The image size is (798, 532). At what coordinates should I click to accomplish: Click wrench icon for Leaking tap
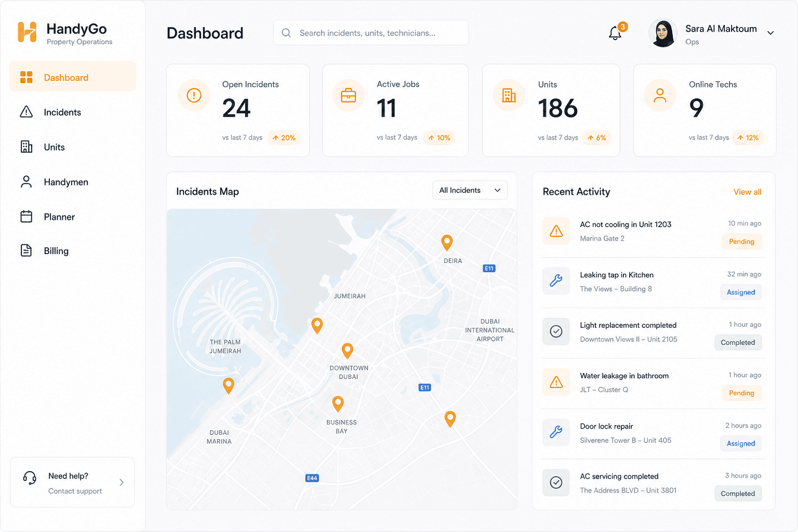pyautogui.click(x=556, y=281)
